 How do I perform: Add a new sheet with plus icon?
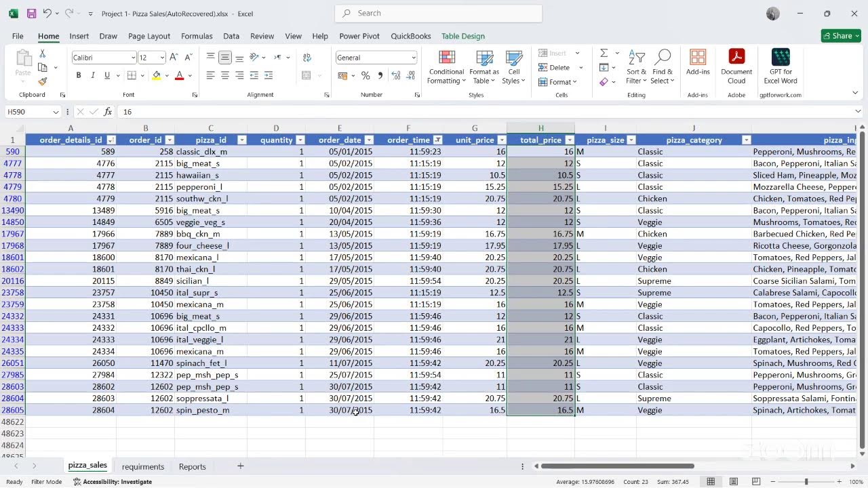click(240, 466)
